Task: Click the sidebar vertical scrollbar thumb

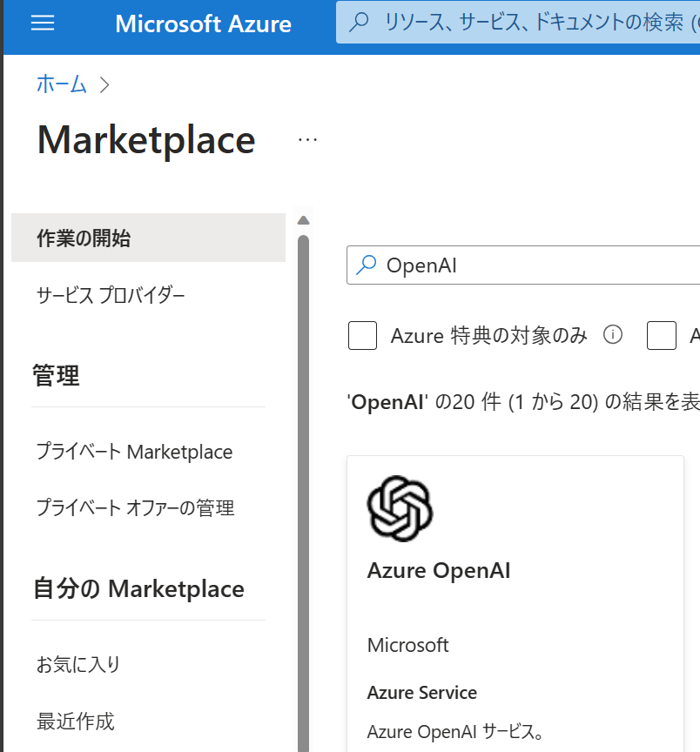Action: pyautogui.click(x=303, y=493)
